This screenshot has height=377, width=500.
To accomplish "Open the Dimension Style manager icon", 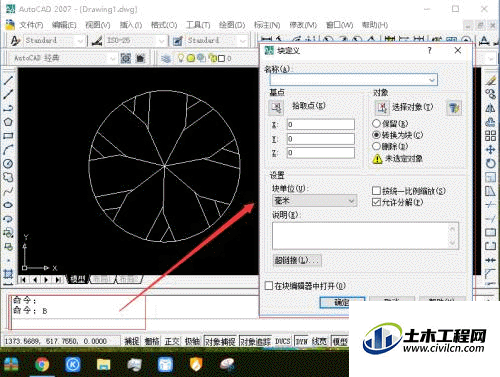I will (96, 41).
